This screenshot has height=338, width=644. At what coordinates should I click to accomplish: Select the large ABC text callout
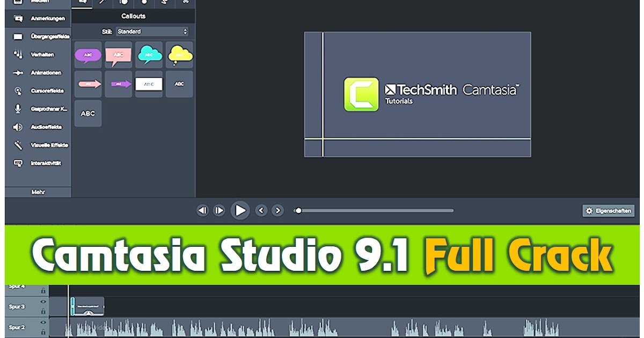click(x=88, y=114)
